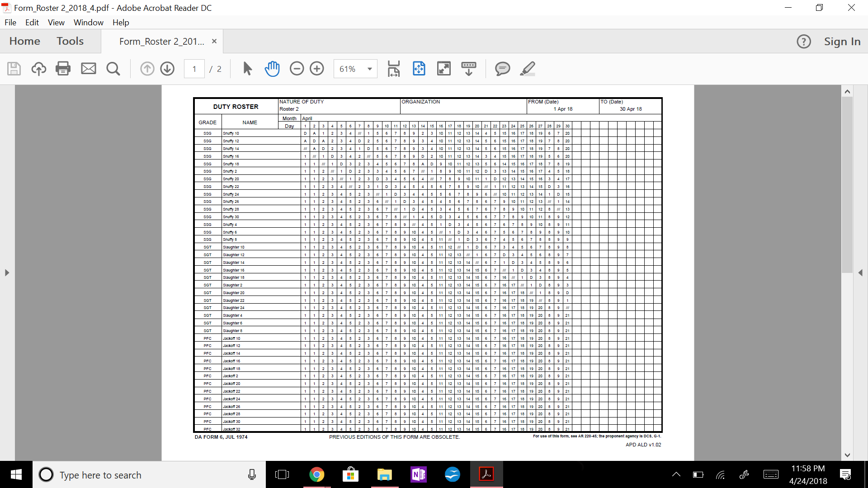Click the Sign In link

point(842,42)
